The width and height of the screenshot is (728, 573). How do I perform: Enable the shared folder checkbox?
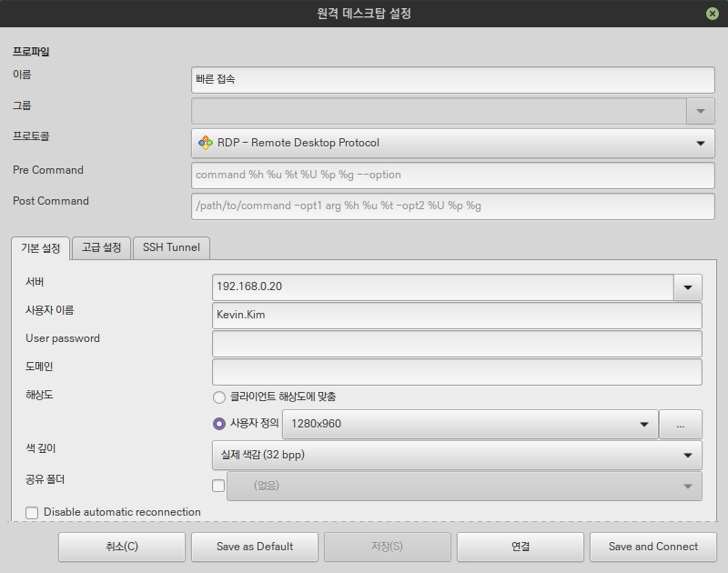[x=218, y=486]
